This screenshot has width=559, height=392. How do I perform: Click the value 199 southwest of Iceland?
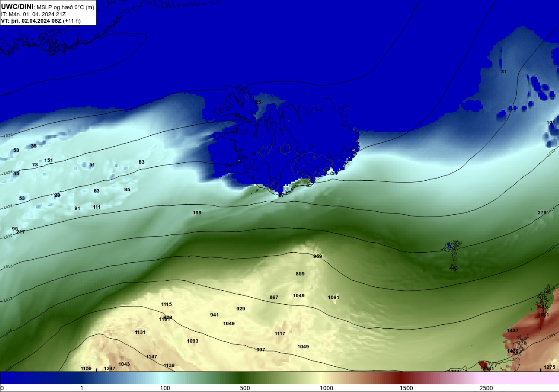tap(197, 213)
